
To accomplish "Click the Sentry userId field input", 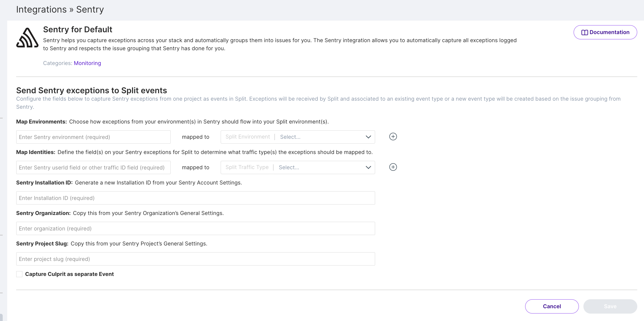I will [x=93, y=167].
